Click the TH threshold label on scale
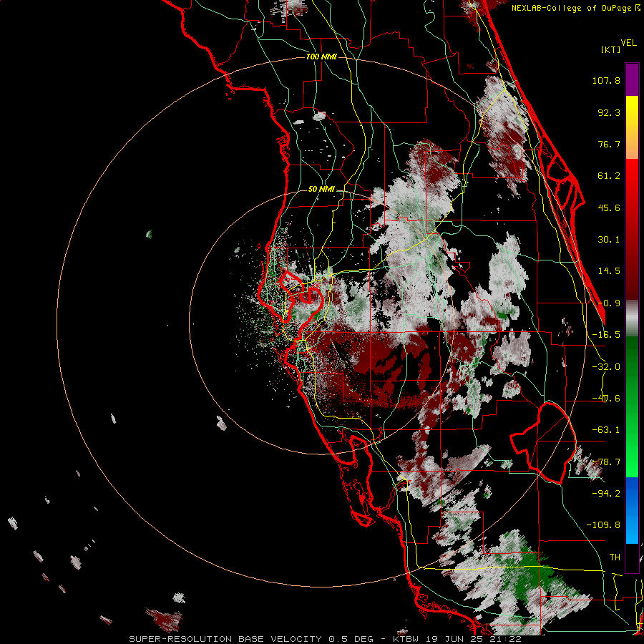The width and height of the screenshot is (644, 644). [x=615, y=557]
